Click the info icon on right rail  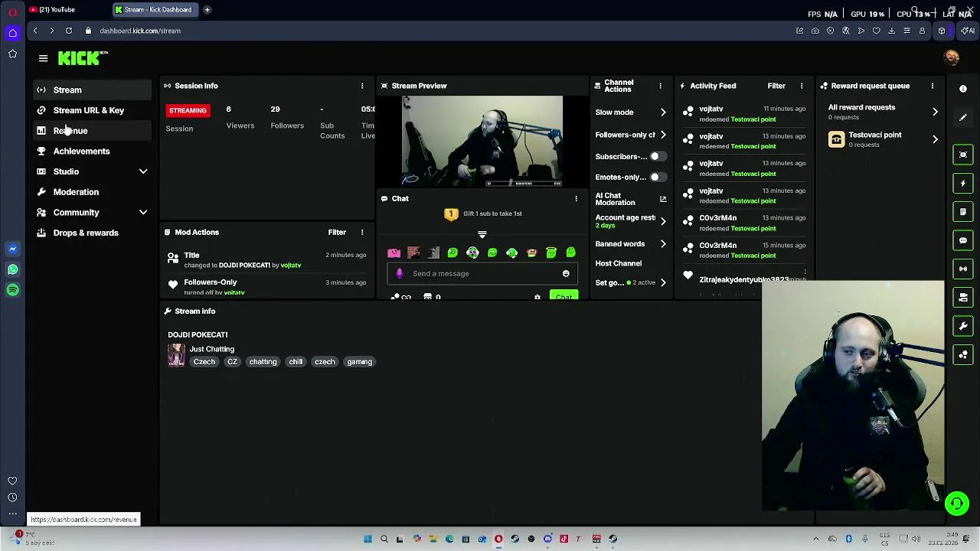point(963,89)
